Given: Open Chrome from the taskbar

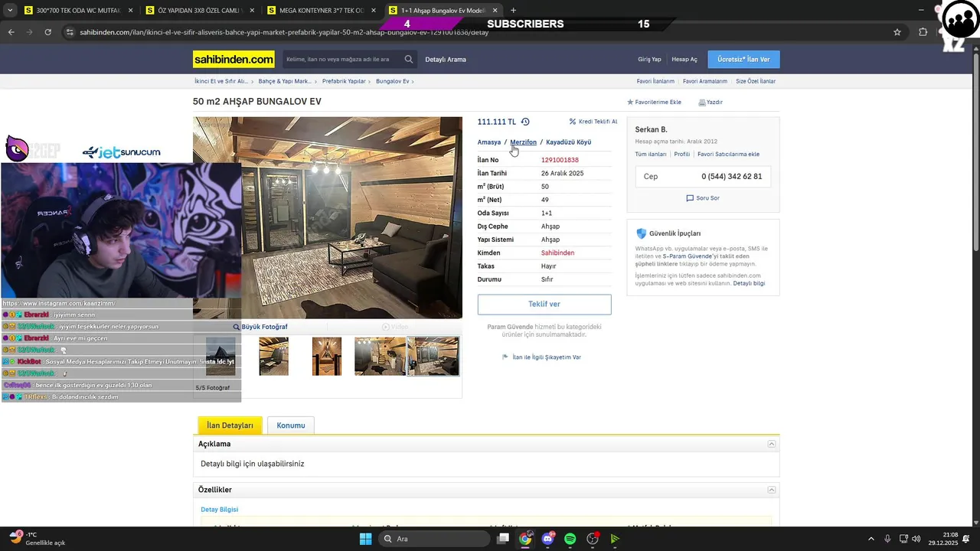Looking at the screenshot, I should coord(525,539).
